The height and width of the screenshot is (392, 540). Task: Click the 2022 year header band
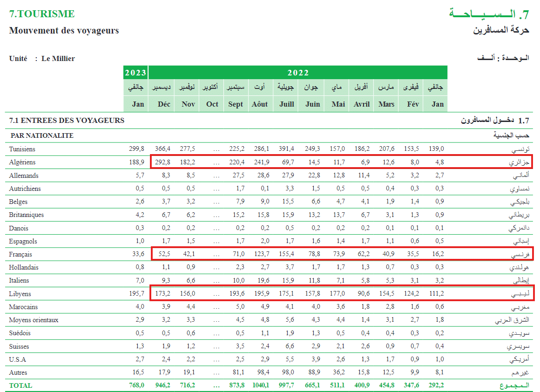(x=298, y=73)
